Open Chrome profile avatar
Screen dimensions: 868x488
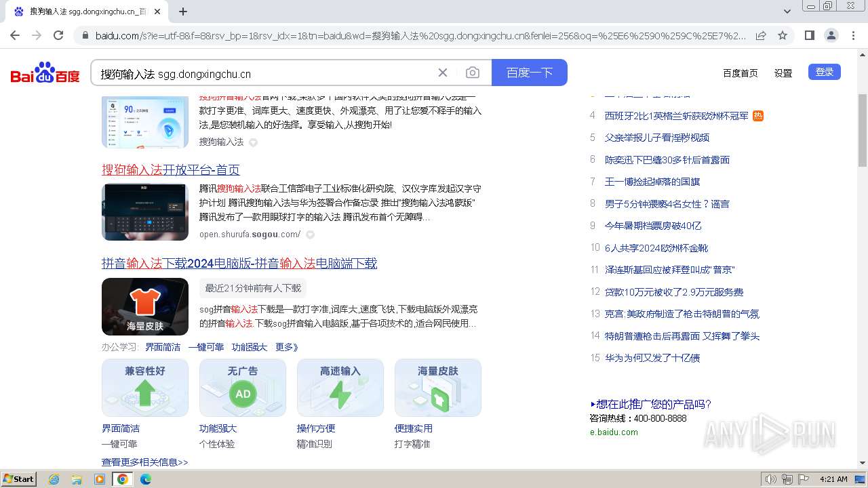[831, 35]
